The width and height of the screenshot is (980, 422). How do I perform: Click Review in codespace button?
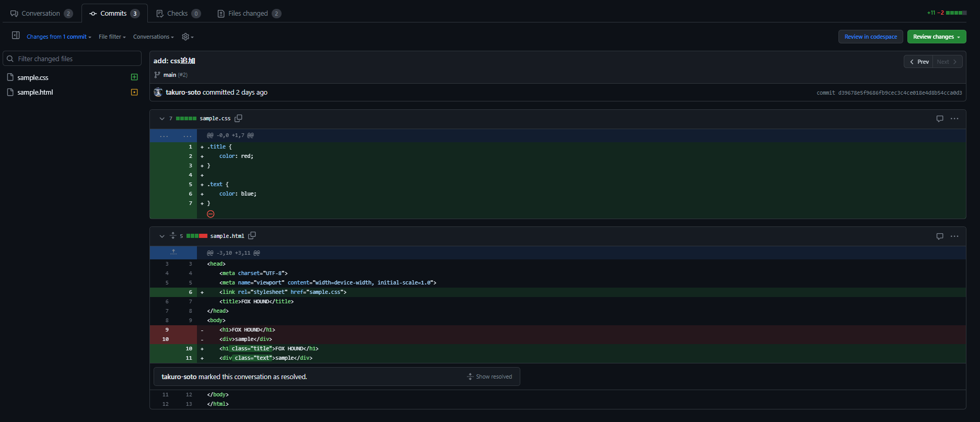click(x=870, y=37)
